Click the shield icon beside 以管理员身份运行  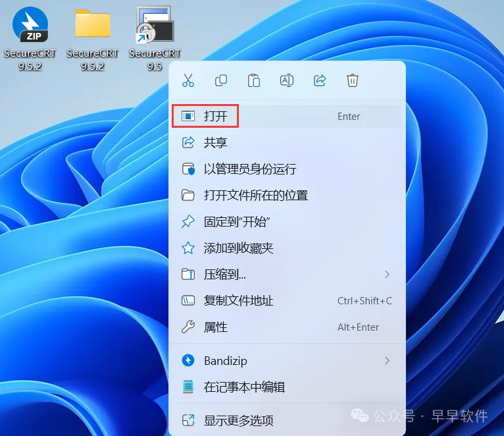click(x=188, y=169)
